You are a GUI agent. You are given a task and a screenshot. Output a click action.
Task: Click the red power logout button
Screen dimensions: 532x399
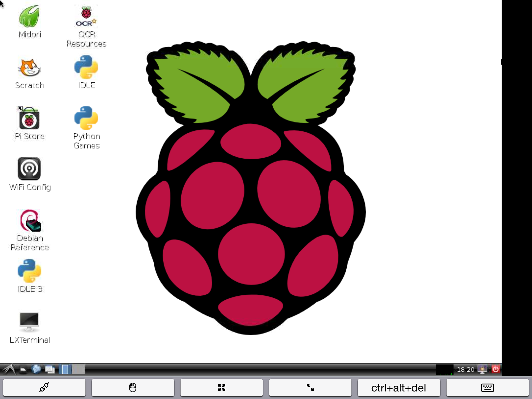click(495, 369)
